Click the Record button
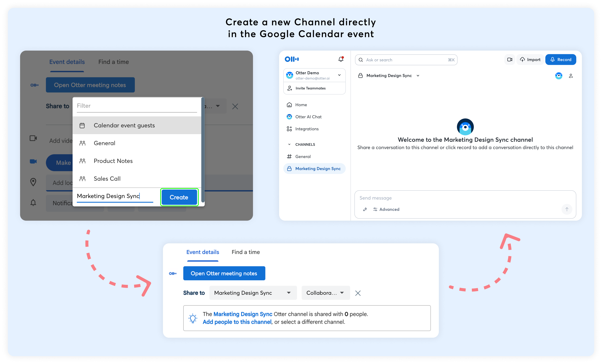 click(560, 60)
